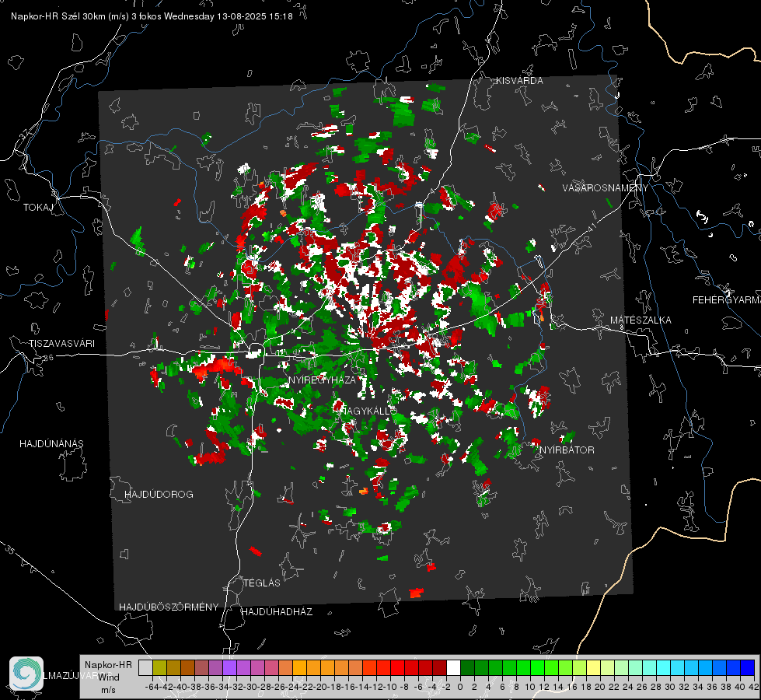761x700 pixels.
Task: Click the HAJDÚHADHÁZ town label
Action: (x=277, y=612)
